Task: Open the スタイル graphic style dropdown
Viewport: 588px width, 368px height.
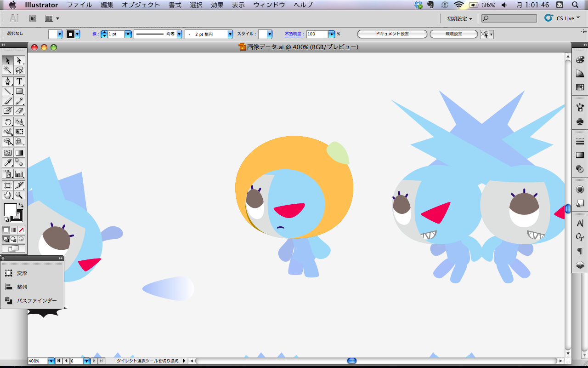Action: (x=270, y=34)
